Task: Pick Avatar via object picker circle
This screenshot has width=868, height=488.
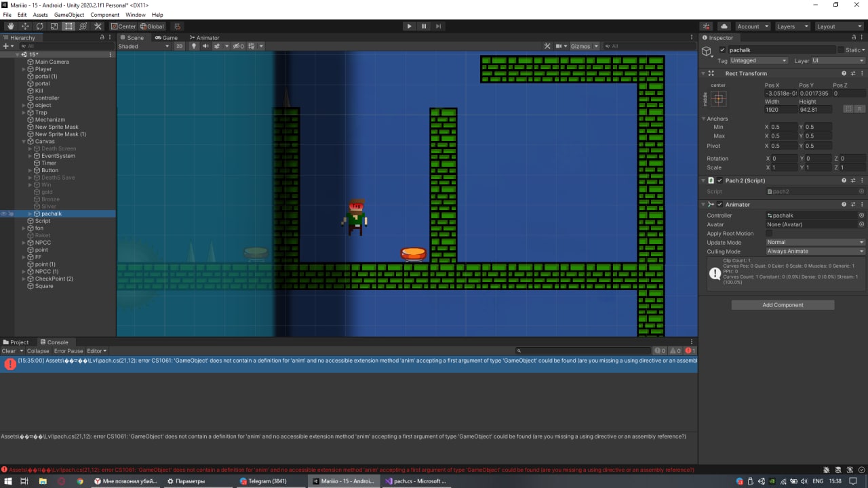Action: pyautogui.click(x=861, y=224)
